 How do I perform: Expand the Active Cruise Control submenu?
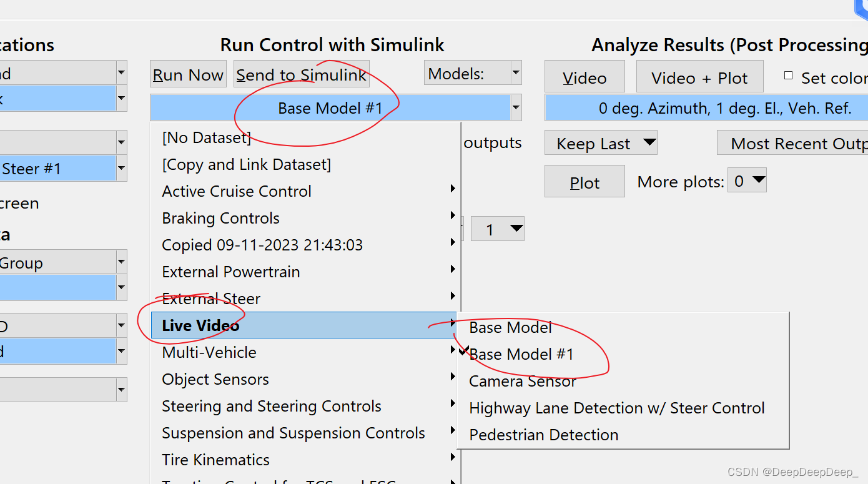[x=236, y=191]
